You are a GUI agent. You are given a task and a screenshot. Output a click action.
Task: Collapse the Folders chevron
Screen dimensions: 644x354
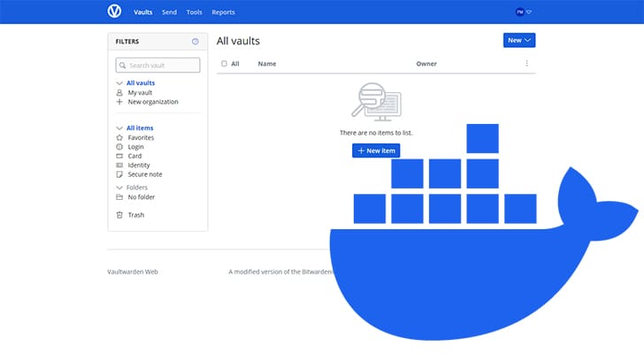[x=119, y=188]
